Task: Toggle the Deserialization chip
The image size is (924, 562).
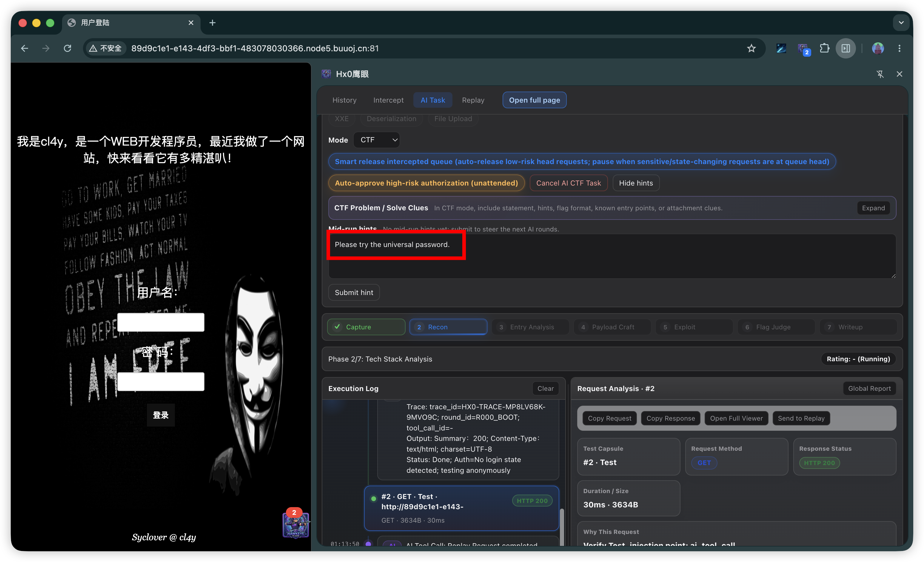Action: [391, 119]
